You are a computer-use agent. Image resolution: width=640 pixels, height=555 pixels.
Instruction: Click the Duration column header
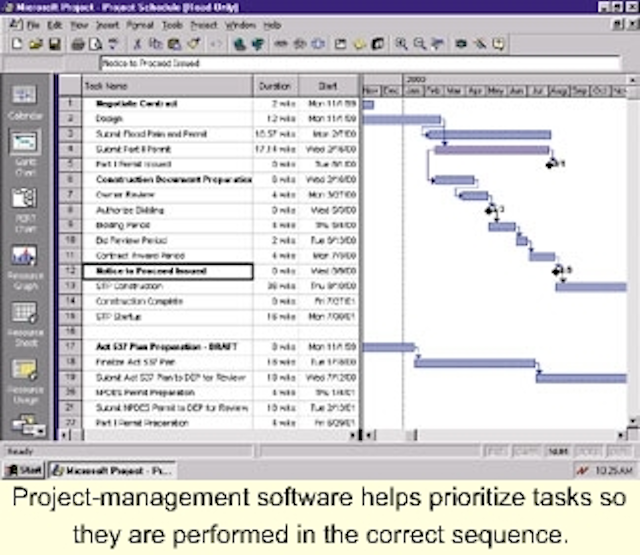276,86
